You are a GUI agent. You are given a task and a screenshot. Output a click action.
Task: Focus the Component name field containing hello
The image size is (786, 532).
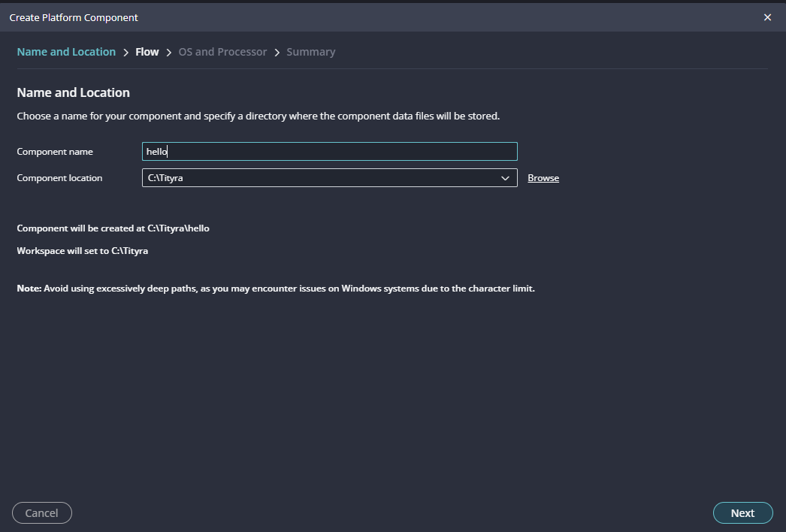point(329,151)
